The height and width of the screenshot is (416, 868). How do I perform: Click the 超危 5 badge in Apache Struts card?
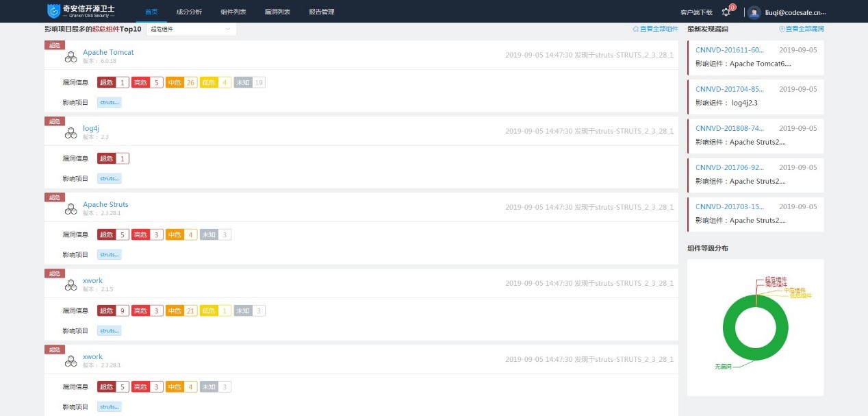coord(113,234)
